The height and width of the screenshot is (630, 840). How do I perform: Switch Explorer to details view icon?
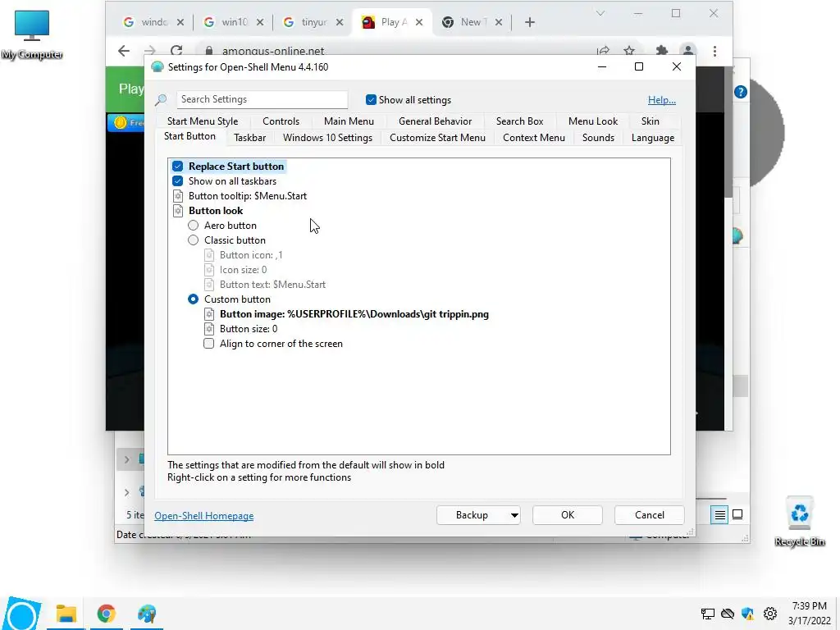point(719,515)
